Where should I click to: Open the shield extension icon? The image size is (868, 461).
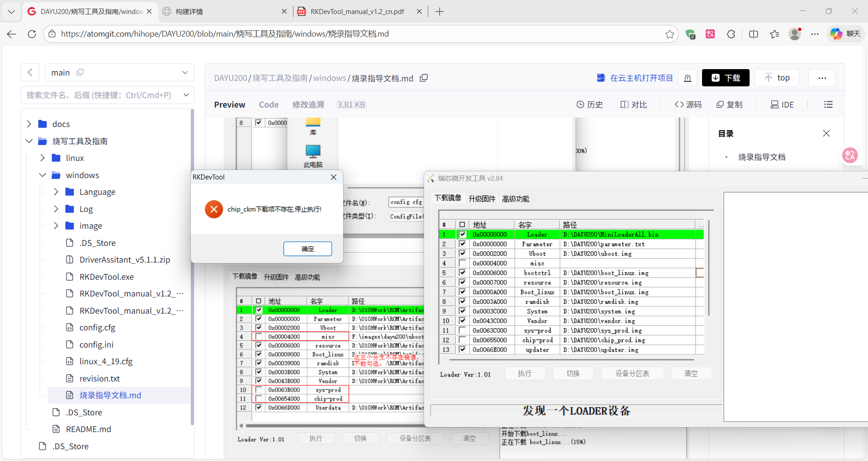pos(690,34)
